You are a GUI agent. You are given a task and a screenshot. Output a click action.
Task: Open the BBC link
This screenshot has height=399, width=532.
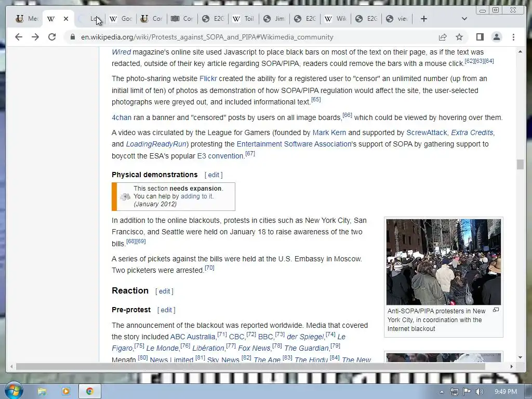point(265,337)
